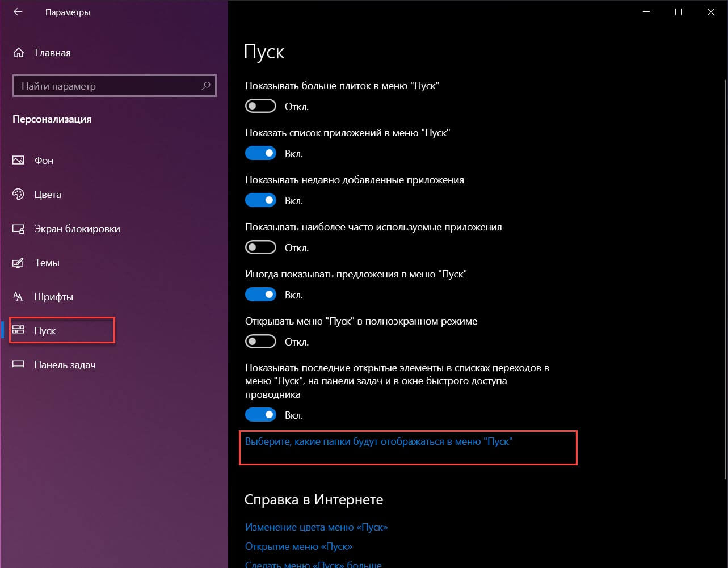Click the Цвета palette icon
The width and height of the screenshot is (728, 568).
point(18,195)
